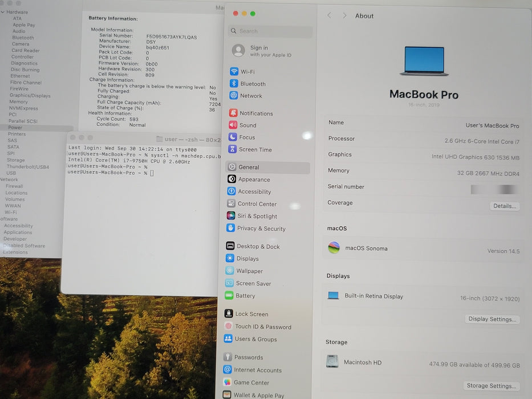
Task: Select Thunderbolt/USB4 in System Information
Action: tap(28, 166)
